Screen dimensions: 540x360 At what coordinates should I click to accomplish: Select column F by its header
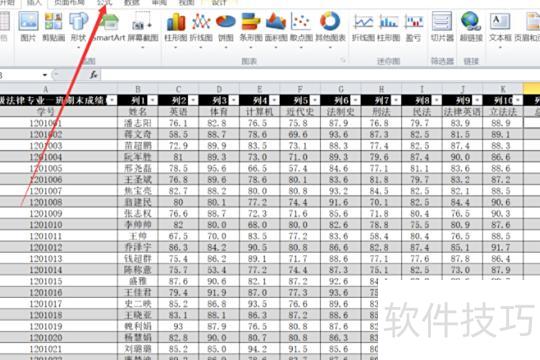(300, 89)
